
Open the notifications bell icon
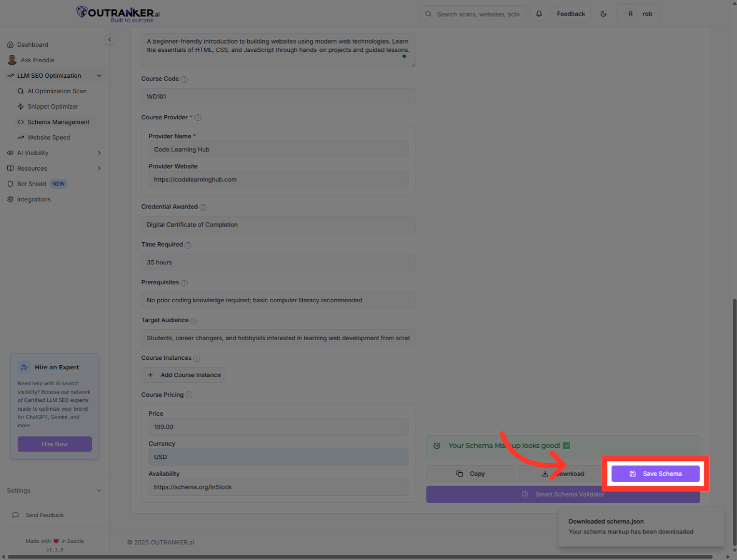click(x=539, y=13)
